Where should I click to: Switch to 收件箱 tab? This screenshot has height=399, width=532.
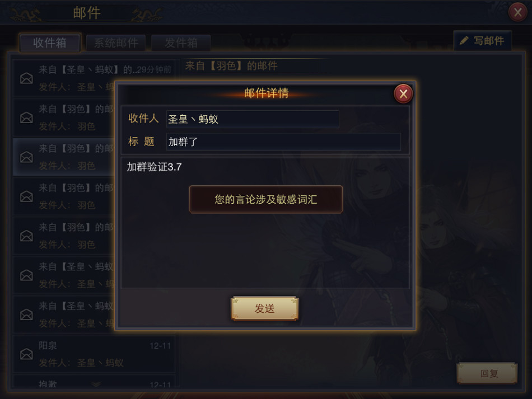[50, 43]
